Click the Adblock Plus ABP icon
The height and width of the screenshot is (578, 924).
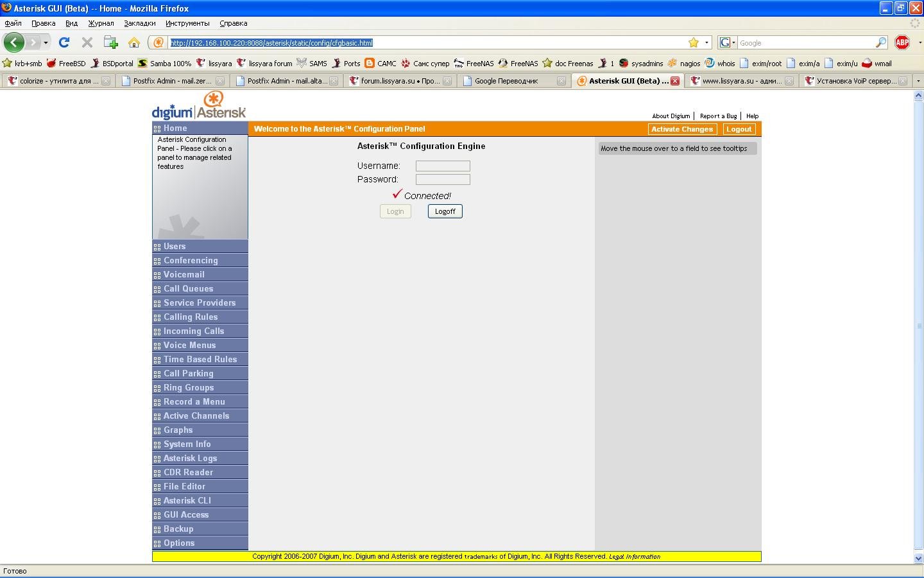click(902, 42)
